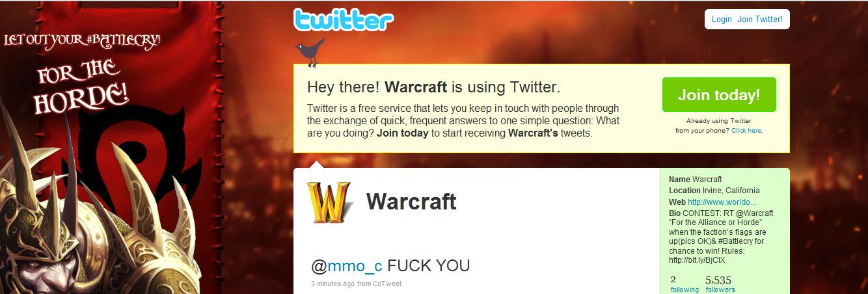Click the following label under count 2

click(685, 290)
